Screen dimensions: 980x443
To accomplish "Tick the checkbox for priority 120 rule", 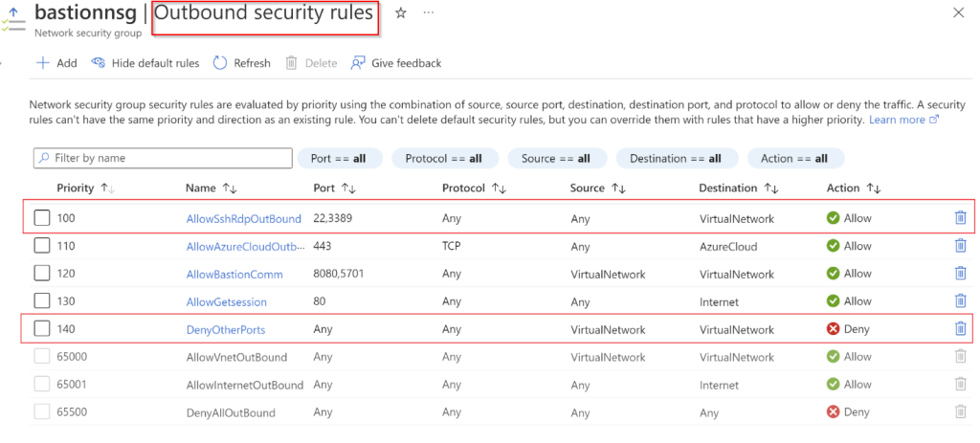I will tap(42, 274).
